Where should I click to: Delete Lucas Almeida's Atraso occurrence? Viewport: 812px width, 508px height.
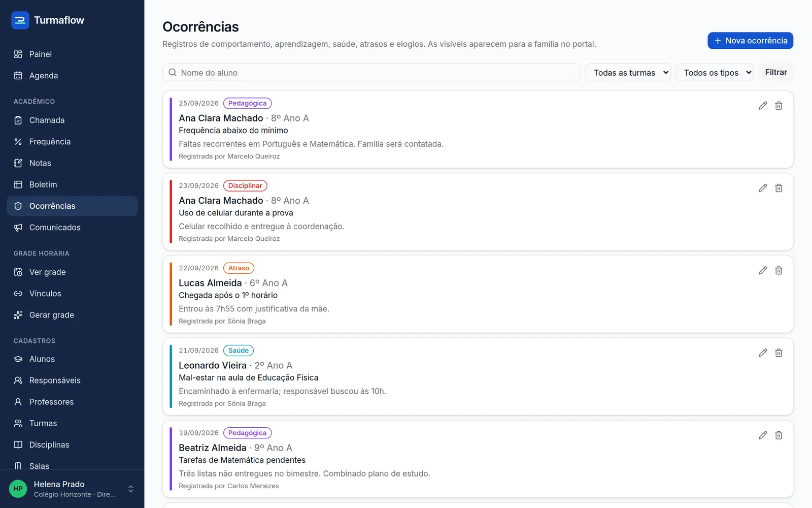coord(779,270)
